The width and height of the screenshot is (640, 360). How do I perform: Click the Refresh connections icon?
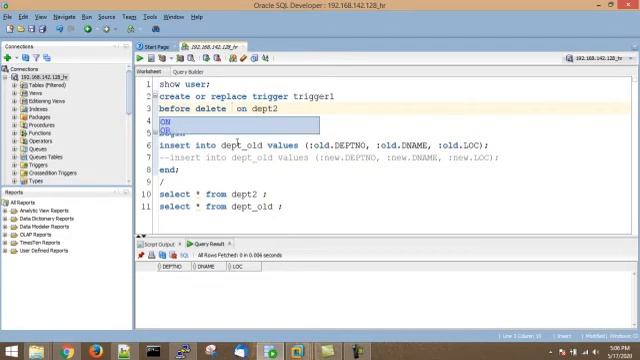coord(26,58)
